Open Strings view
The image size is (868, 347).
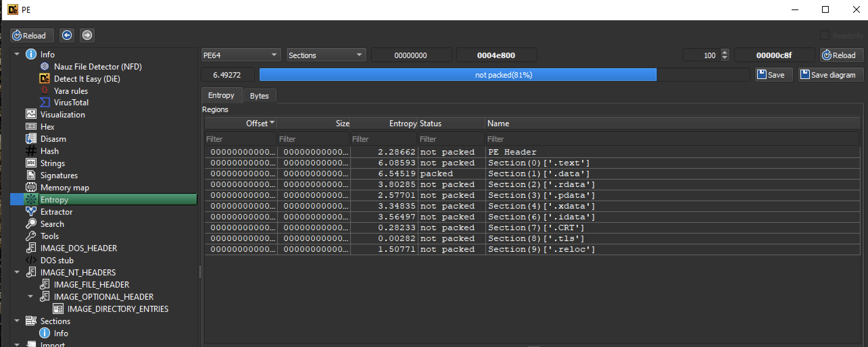click(x=52, y=163)
